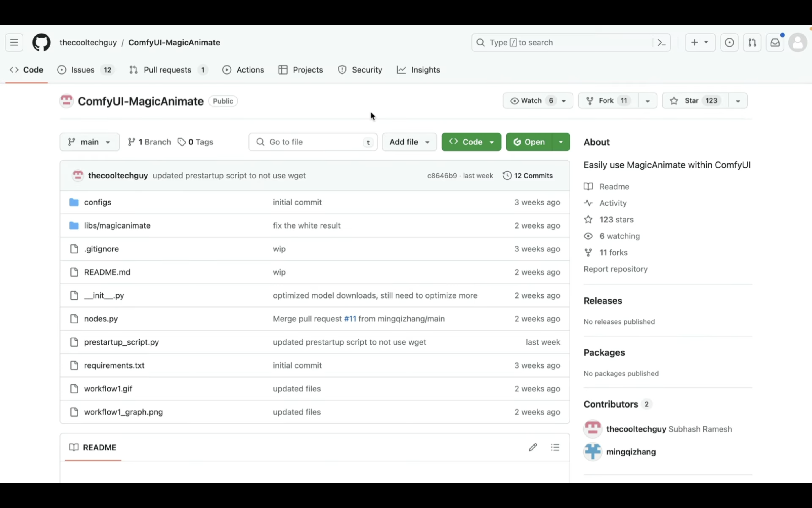Focus the Go to file search field
This screenshot has height=508, width=812.
[313, 142]
